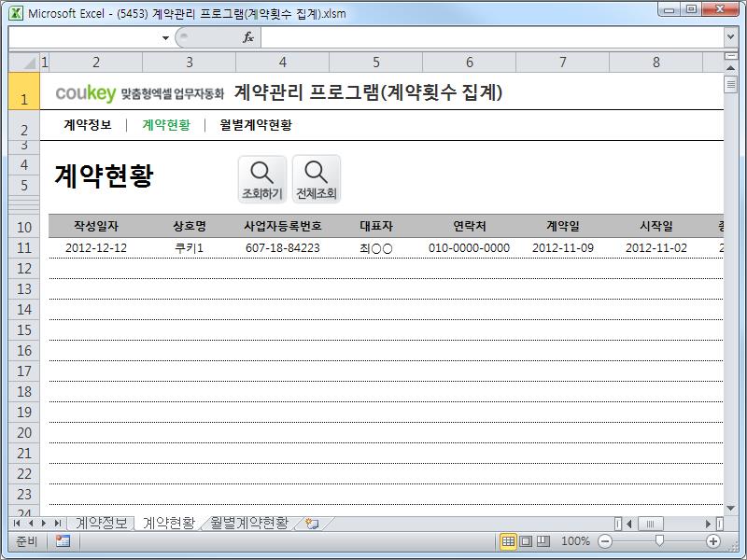Switch to Normal view
Viewport: 747px width, 560px height.
click(x=508, y=541)
